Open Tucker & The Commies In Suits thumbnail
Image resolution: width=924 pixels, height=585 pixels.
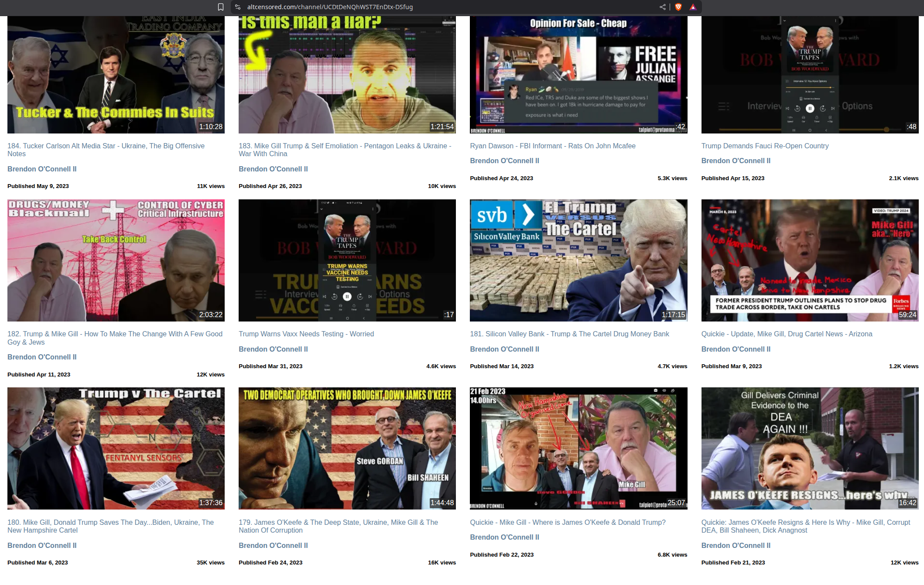coord(116,74)
